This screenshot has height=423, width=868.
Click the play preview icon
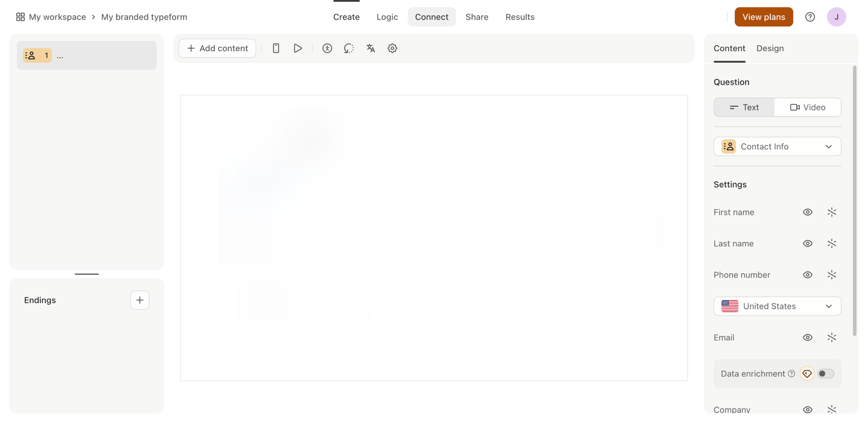click(x=298, y=48)
